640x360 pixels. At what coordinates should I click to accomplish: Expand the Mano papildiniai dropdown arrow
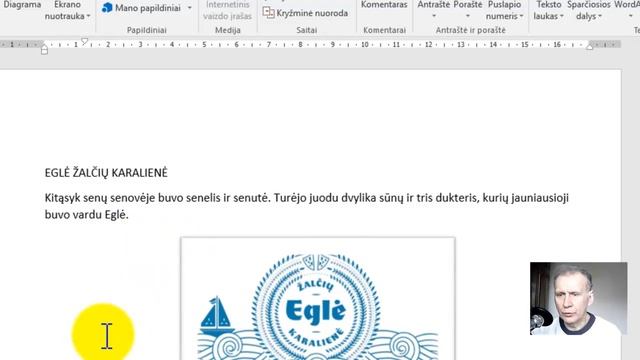(x=189, y=8)
